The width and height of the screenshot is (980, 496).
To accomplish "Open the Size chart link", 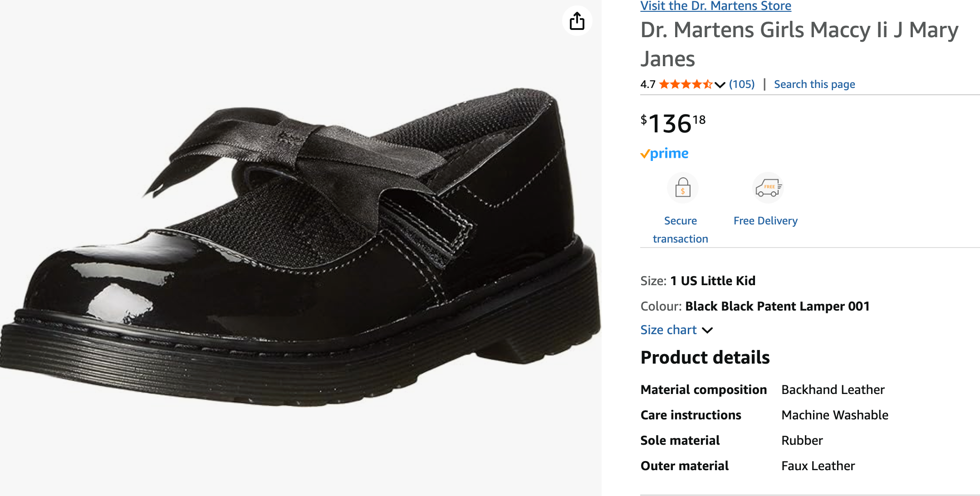I will (x=668, y=330).
